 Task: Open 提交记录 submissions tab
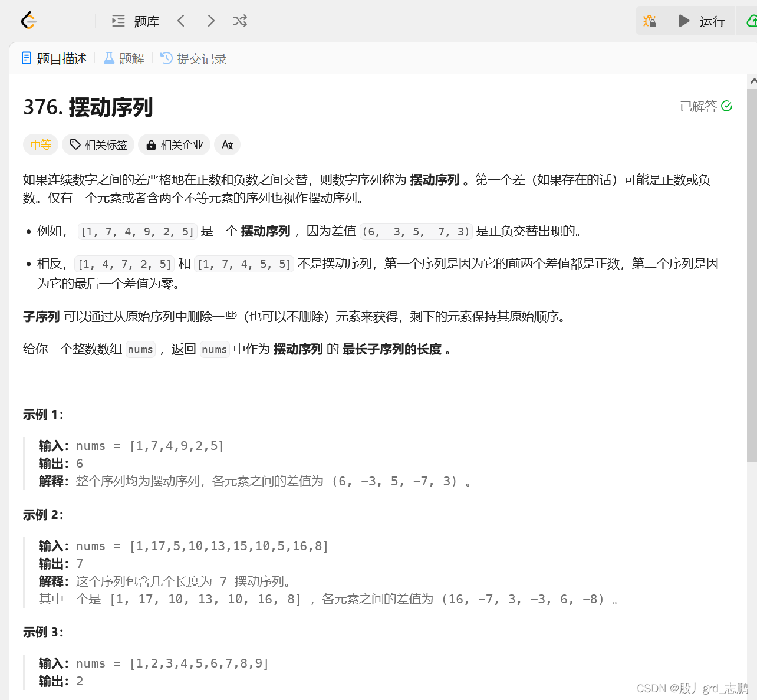coord(193,58)
